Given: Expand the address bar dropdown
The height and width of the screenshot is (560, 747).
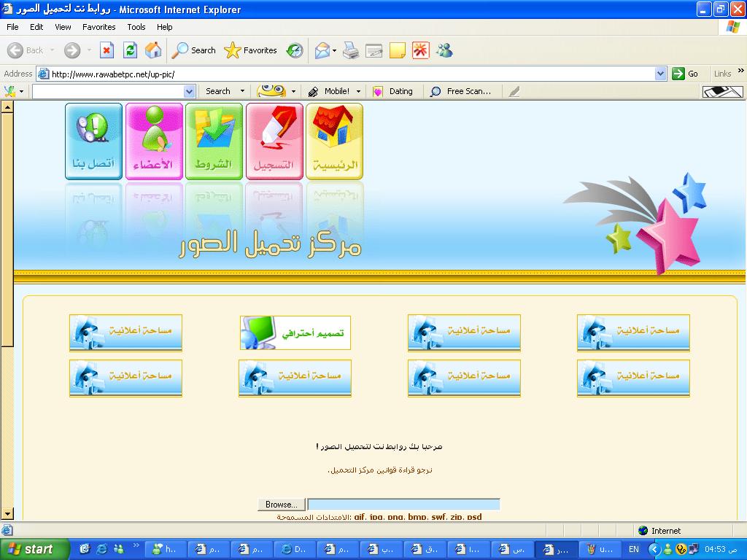Looking at the screenshot, I should point(660,74).
